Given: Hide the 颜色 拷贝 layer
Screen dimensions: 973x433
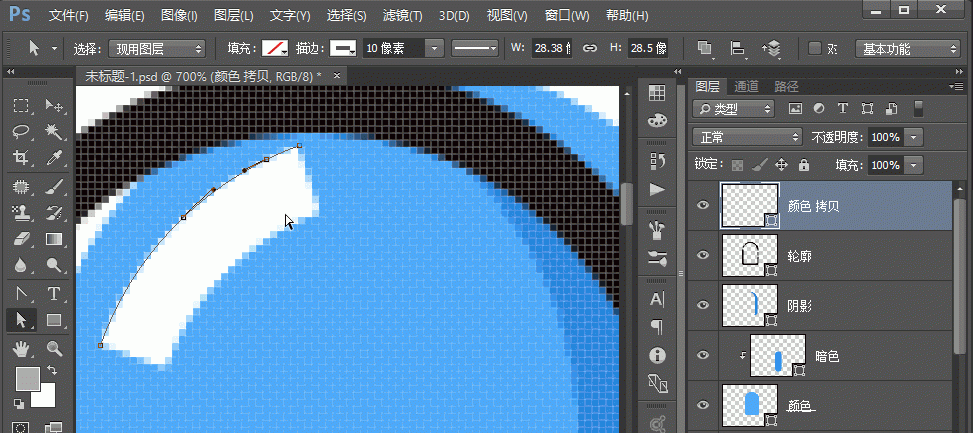Looking at the screenshot, I should tap(703, 206).
